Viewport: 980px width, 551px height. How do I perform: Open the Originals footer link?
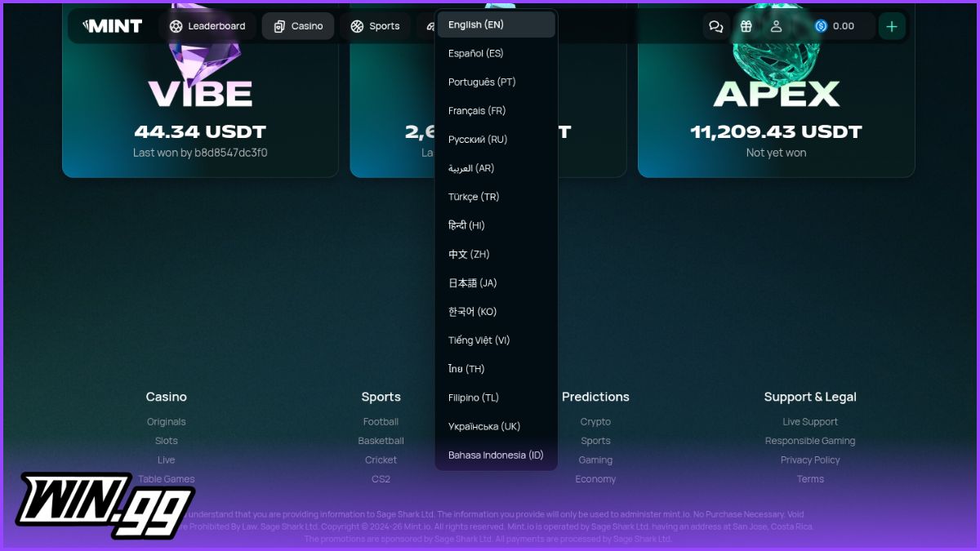[166, 422]
